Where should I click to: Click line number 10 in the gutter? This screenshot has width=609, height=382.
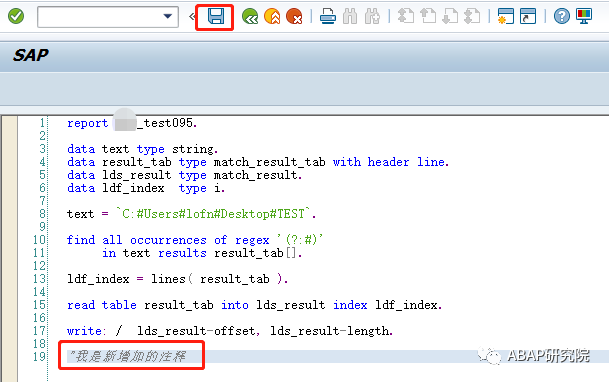pyautogui.click(x=39, y=240)
